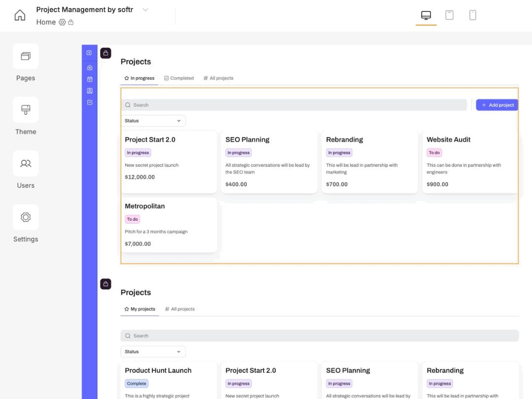Click second Projects block heading
The height and width of the screenshot is (399, 532).
pyautogui.click(x=136, y=293)
